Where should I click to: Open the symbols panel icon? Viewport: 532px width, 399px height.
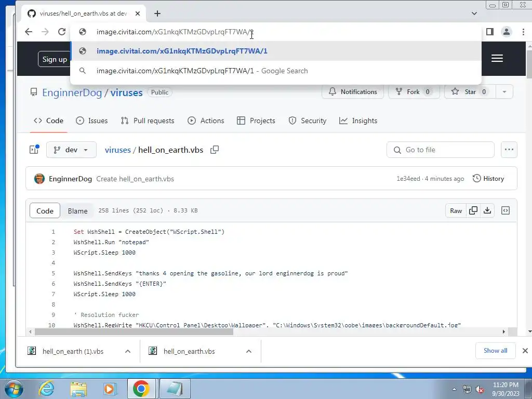505,211
